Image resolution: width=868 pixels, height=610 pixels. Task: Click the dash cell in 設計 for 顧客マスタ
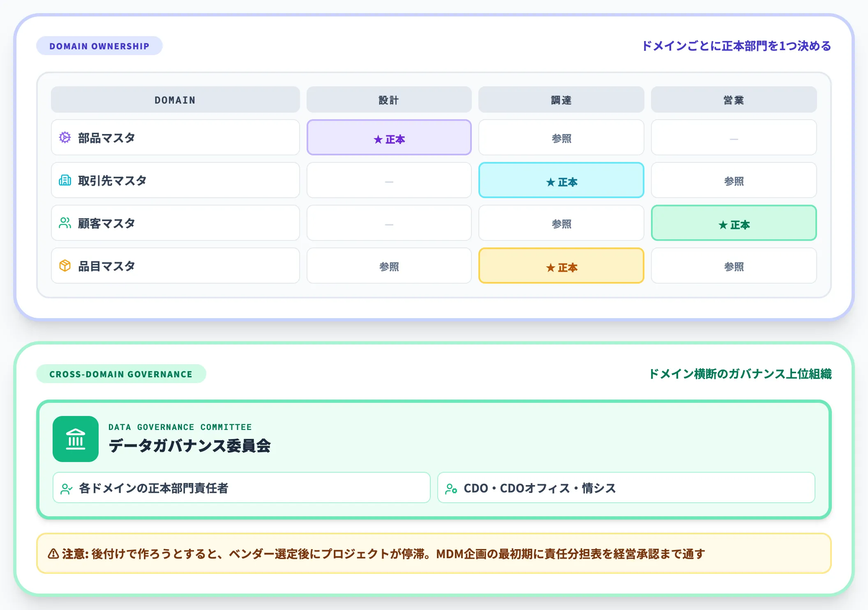pyautogui.click(x=389, y=223)
